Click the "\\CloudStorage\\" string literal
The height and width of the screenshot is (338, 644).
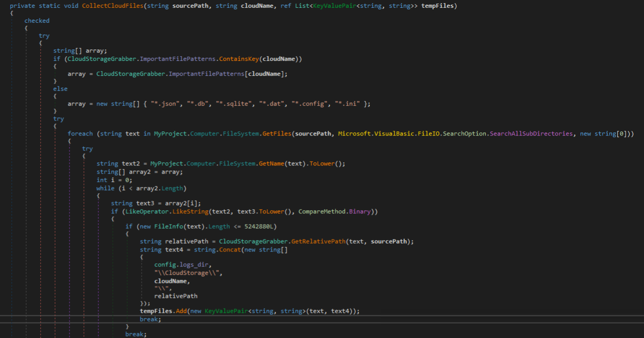coord(188,273)
